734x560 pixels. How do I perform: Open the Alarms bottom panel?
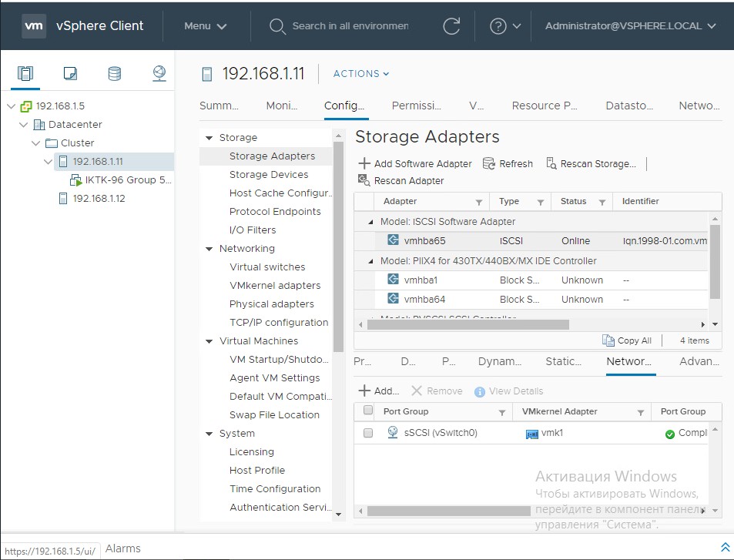[x=122, y=548]
